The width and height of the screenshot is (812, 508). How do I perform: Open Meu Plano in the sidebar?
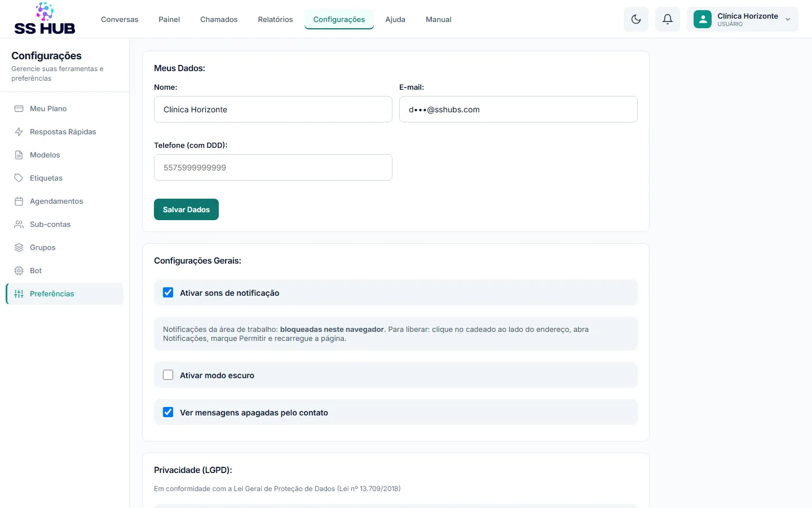pos(65,108)
